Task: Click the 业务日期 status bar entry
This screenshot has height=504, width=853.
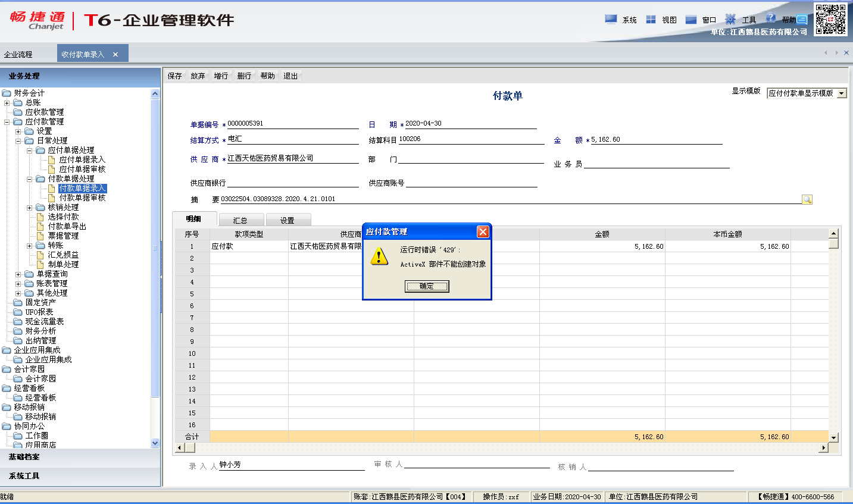Action: click(x=567, y=496)
